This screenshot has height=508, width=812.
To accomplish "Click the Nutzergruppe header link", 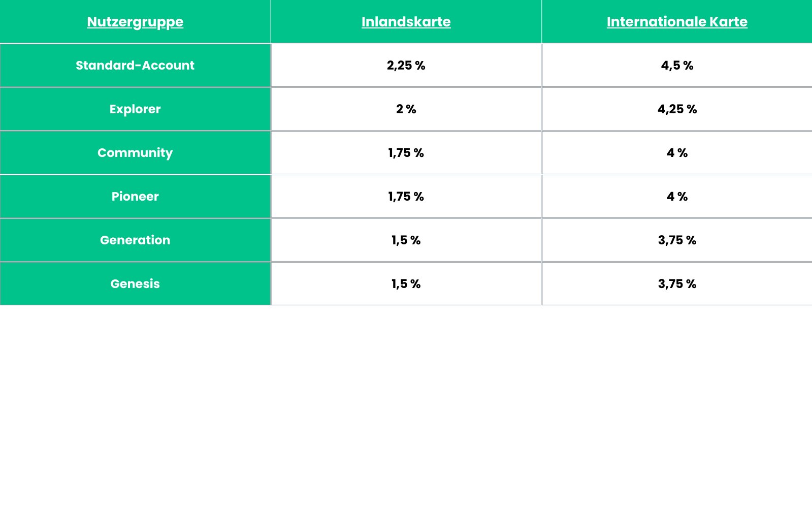I will (135, 22).
